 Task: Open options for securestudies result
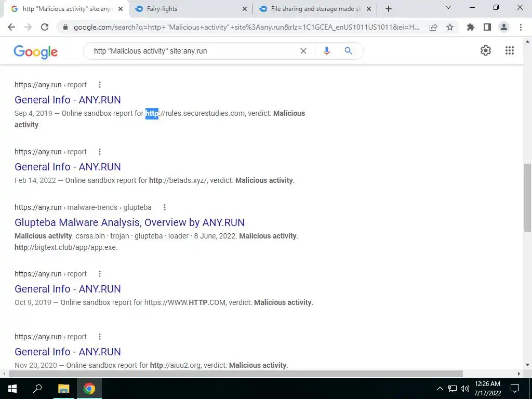99,85
